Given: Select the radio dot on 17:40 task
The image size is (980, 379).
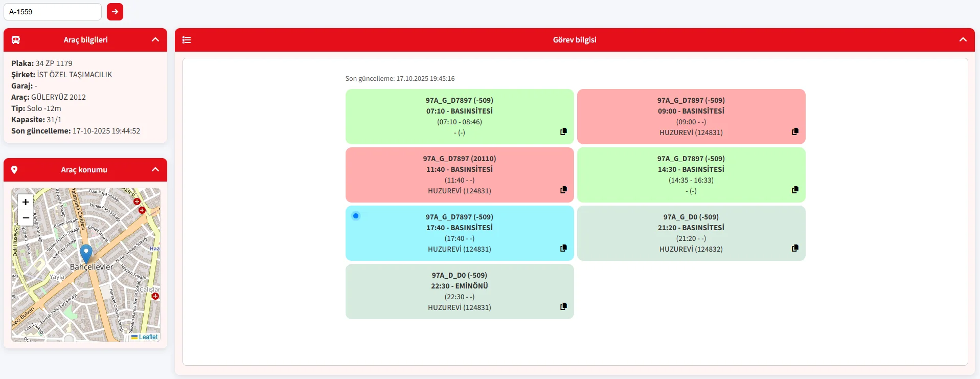Looking at the screenshot, I should pyautogui.click(x=356, y=216).
